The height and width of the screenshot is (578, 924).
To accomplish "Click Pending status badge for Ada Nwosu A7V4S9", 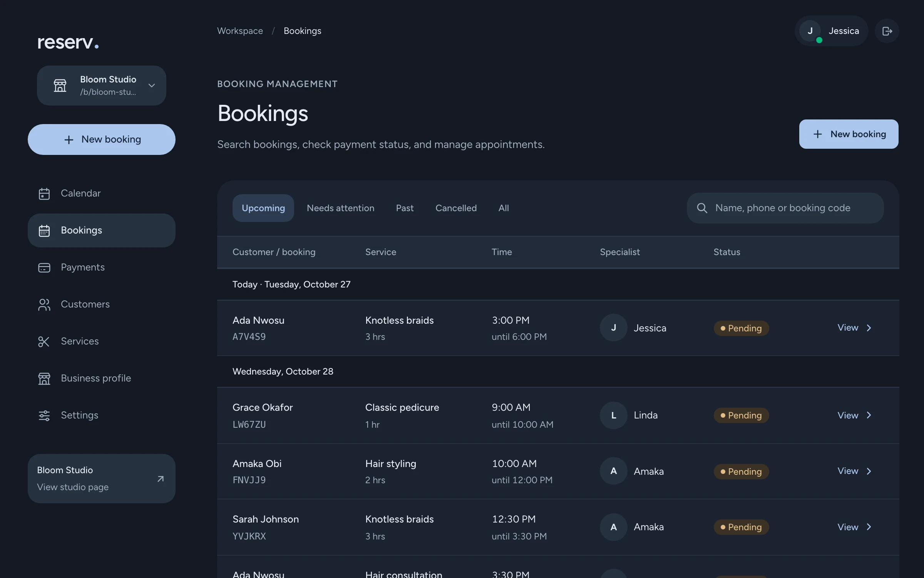I will 741,328.
